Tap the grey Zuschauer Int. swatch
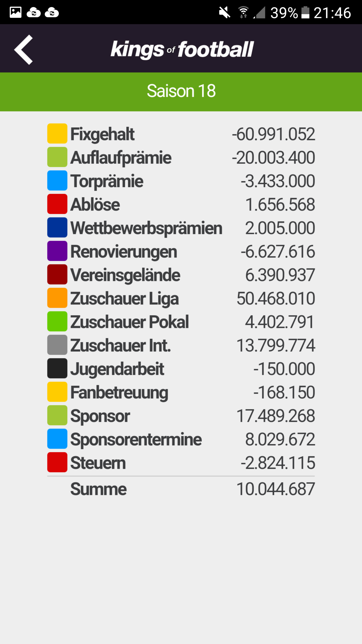The height and width of the screenshot is (644, 362). [57, 345]
